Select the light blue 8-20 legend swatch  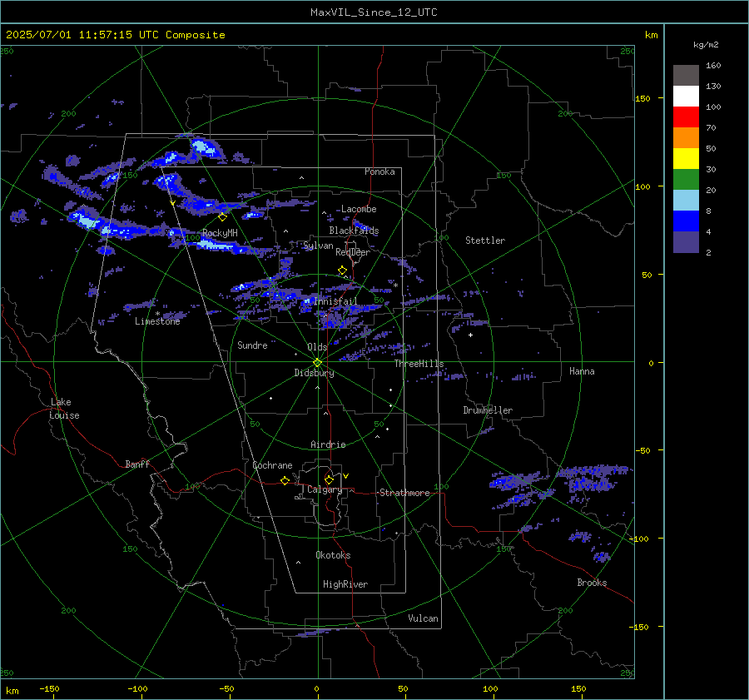pos(686,201)
